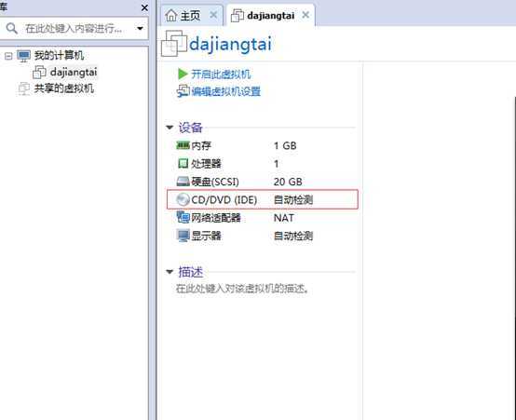This screenshot has height=420, width=516.
Task: Start VM via 开启此虚拟机 link
Action: pyautogui.click(x=221, y=75)
